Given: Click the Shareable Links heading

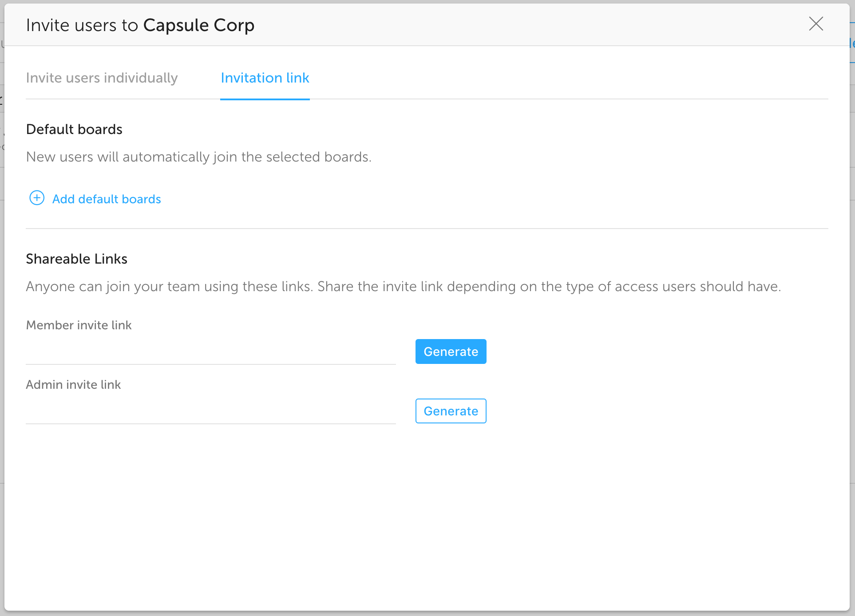Looking at the screenshot, I should (x=76, y=259).
